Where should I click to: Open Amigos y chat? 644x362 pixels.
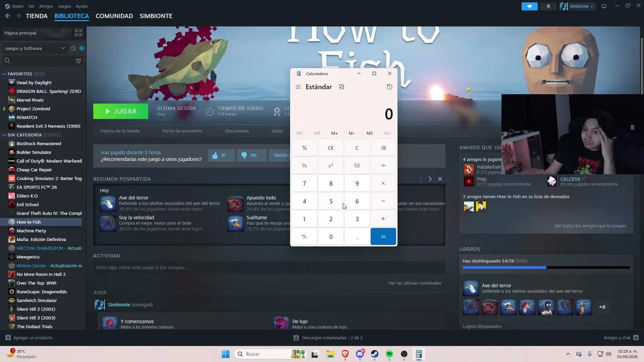[621, 338]
